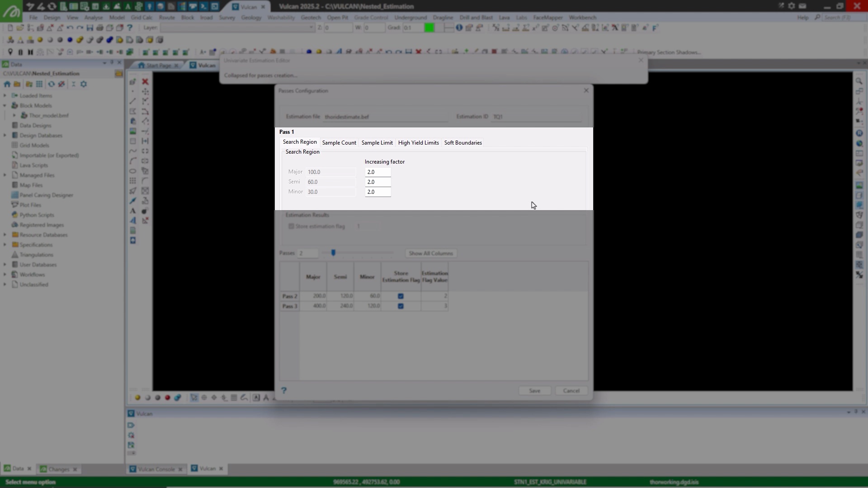Click the Save button
The height and width of the screenshot is (488, 868).
tap(534, 391)
